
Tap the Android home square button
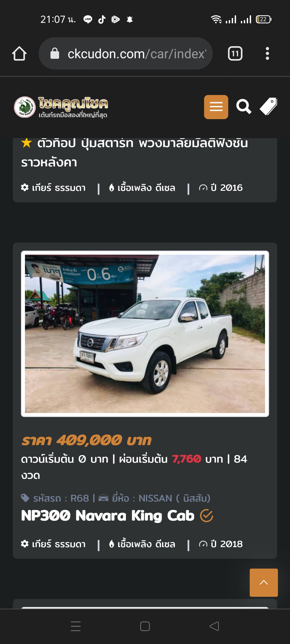145,626
